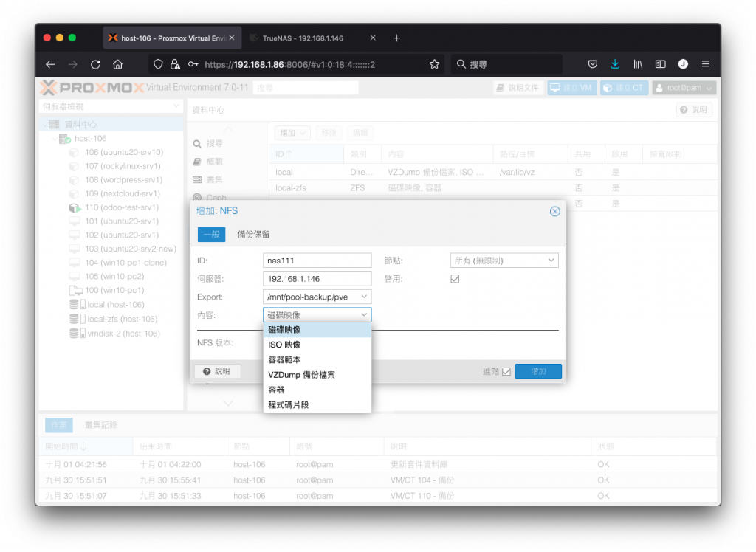Bookmark this page with star icon
Screen dimensions: 756x552
coord(434,64)
